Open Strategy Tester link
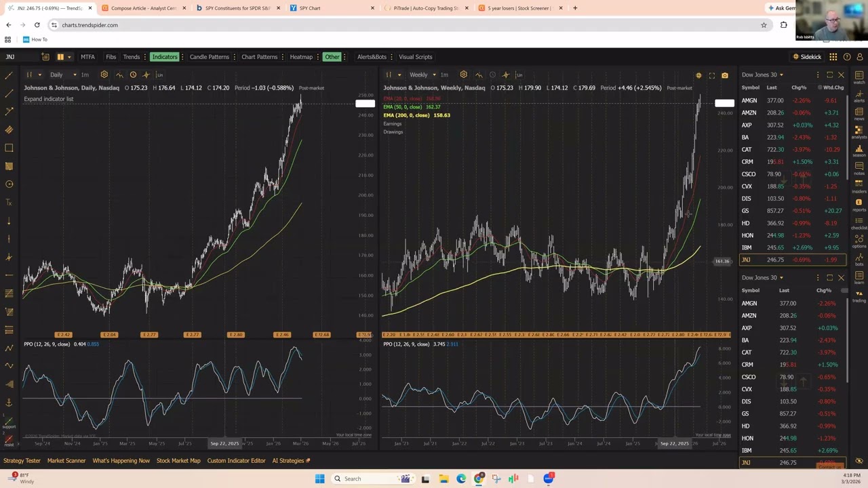The image size is (868, 488). coord(22,461)
